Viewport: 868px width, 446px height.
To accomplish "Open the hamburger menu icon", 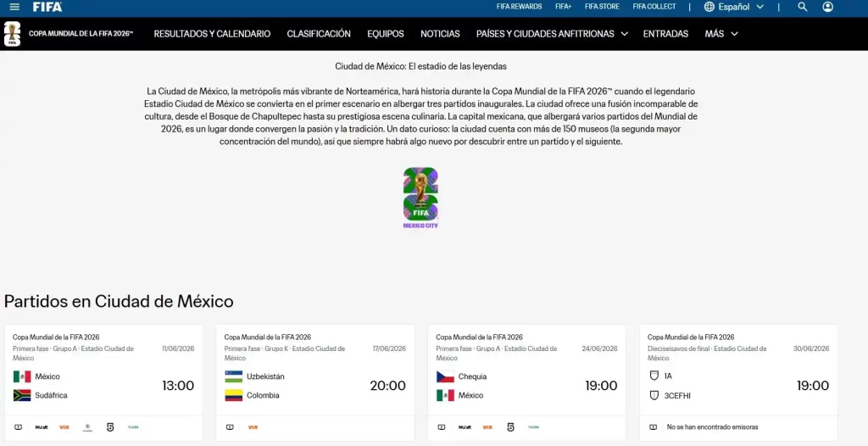I will point(15,7).
